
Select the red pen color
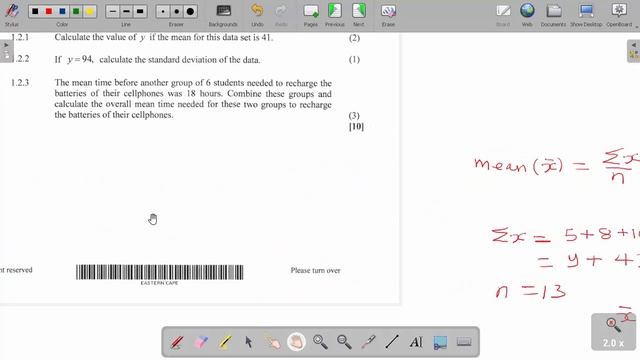click(x=49, y=11)
